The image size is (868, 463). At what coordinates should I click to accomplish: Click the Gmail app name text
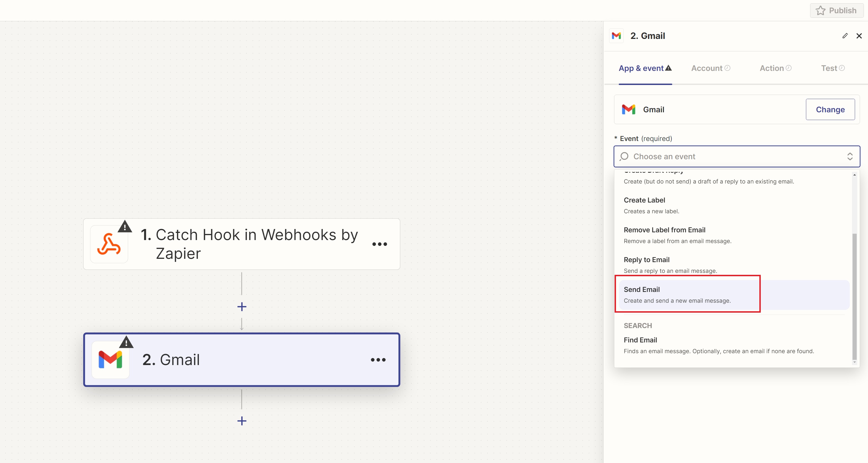pyautogui.click(x=653, y=110)
